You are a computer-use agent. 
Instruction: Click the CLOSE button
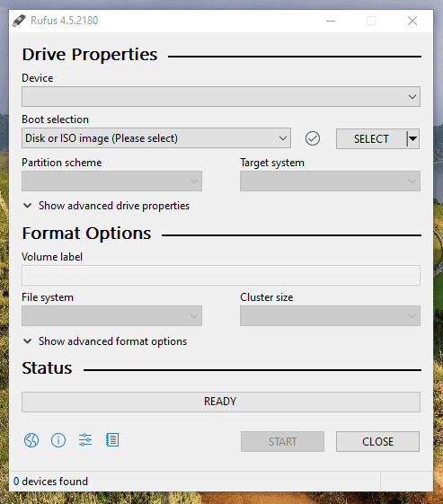(x=377, y=442)
